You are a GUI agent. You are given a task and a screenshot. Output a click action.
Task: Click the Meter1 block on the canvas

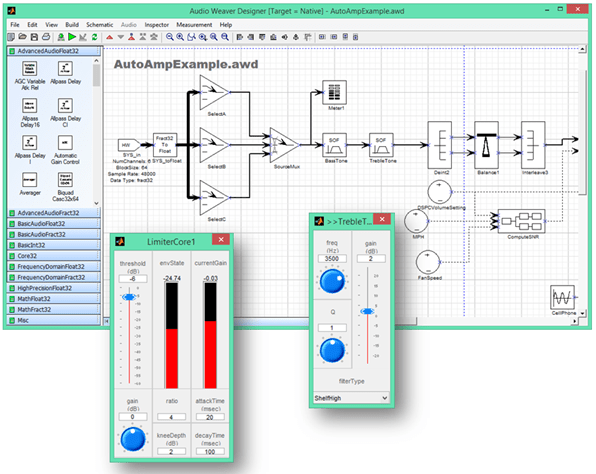coord(334,92)
